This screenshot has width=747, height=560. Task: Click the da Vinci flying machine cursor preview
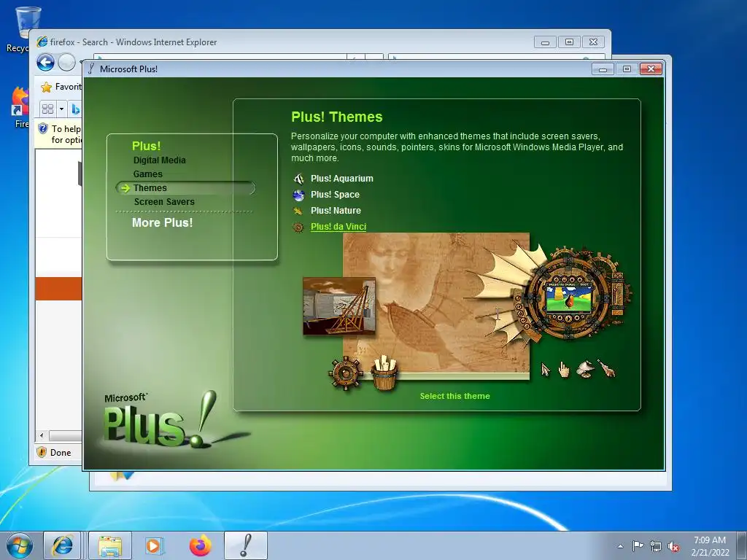[585, 369]
